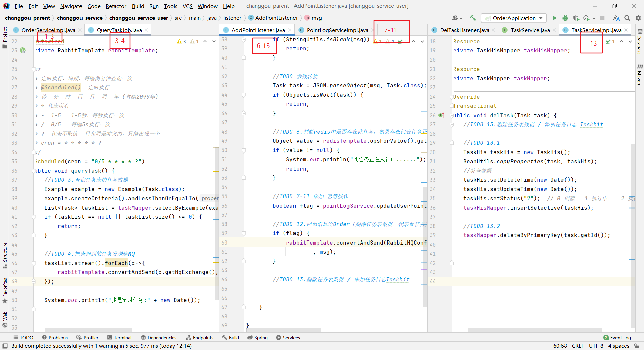Open IDE settings gear icon
The height and width of the screenshot is (350, 644).
pos(638,18)
